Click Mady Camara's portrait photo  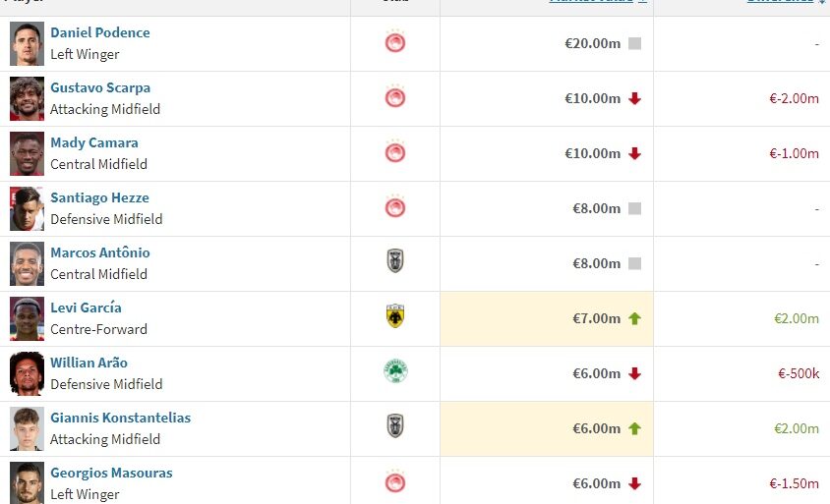28,153
